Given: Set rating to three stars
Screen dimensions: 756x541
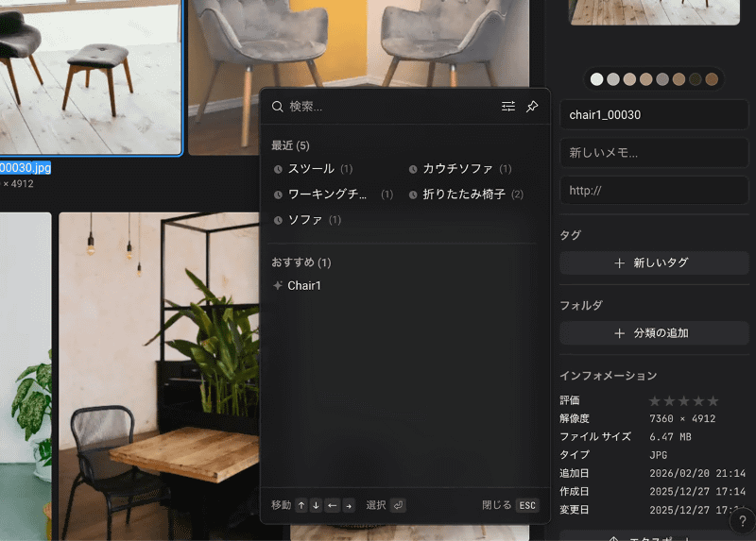Looking at the screenshot, I should pos(684,401).
